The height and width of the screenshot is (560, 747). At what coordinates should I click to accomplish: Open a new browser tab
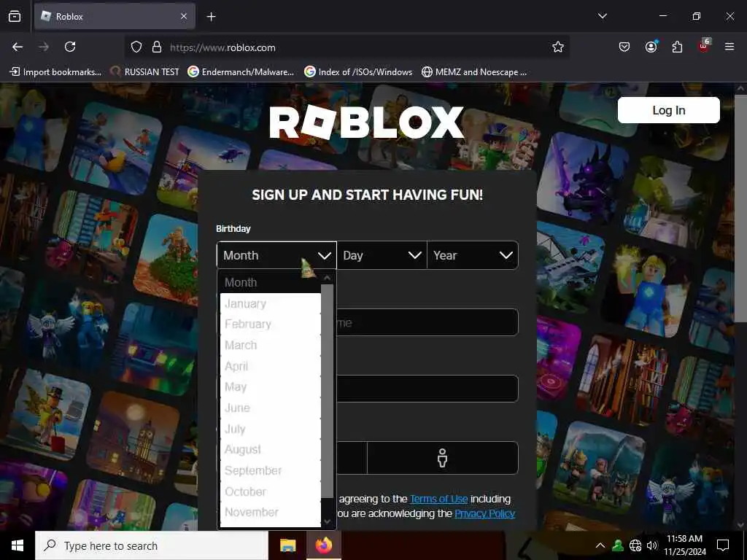211,17
